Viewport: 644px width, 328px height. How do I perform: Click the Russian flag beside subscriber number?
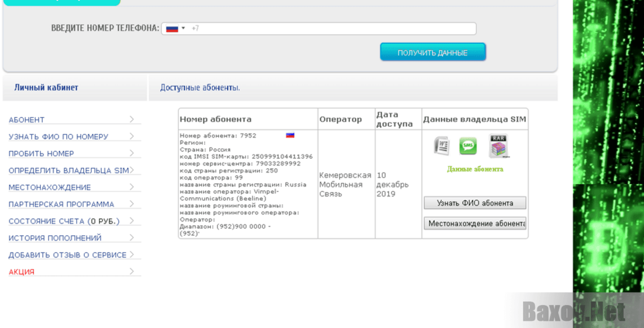[x=290, y=136]
